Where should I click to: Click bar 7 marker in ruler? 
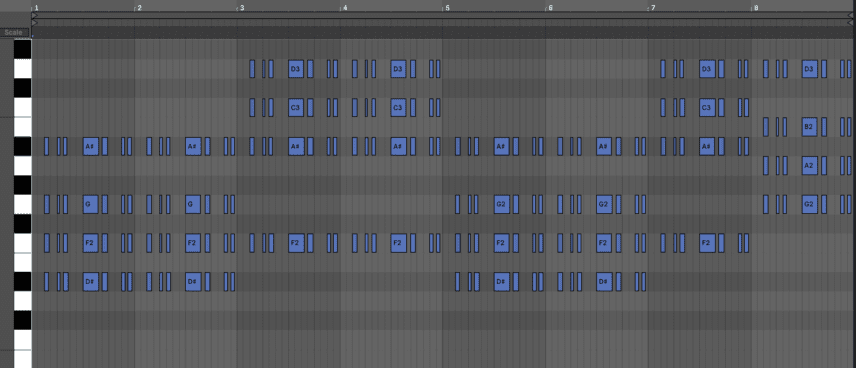(653, 8)
